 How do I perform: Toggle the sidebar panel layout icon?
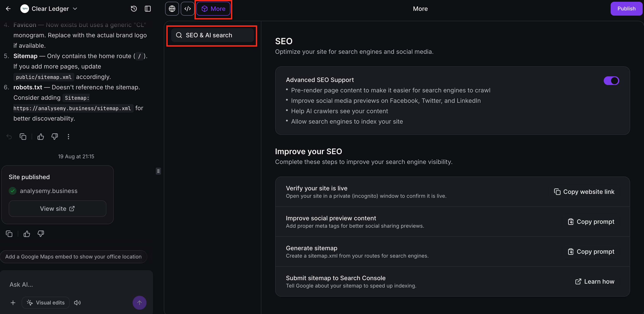[148, 9]
